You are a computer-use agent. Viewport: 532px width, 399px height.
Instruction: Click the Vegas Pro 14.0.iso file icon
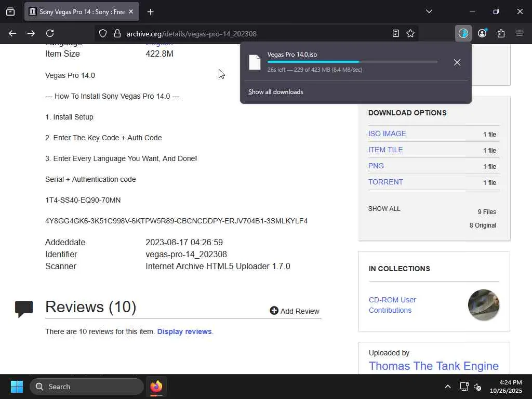[255, 62]
